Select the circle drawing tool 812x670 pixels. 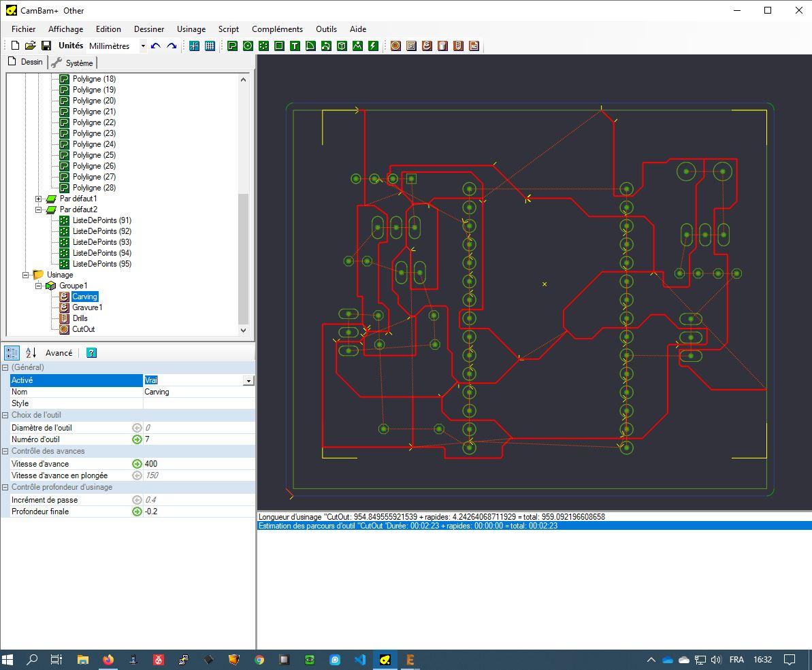tap(248, 46)
